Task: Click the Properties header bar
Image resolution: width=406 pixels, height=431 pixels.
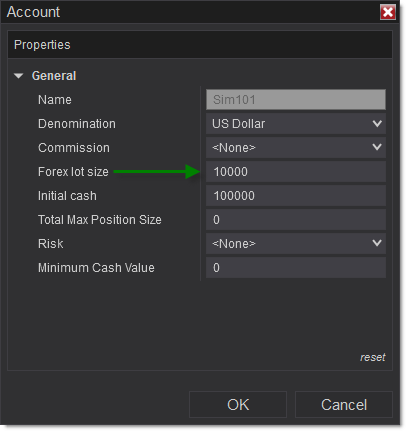Action: tap(200, 45)
